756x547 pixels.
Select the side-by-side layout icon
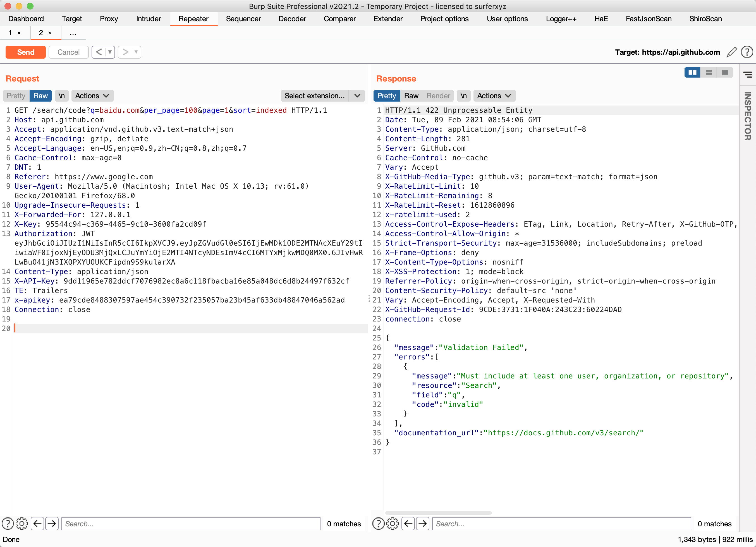[693, 72]
